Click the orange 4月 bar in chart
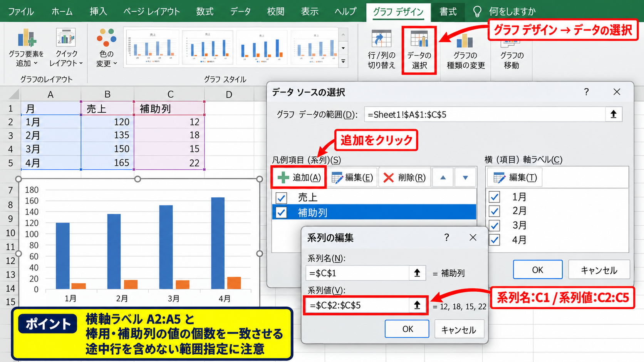 tap(234, 283)
